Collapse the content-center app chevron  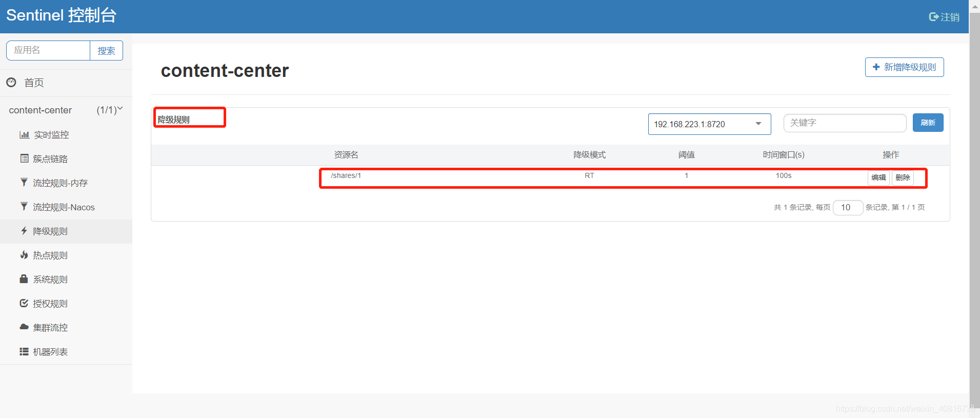click(x=120, y=109)
